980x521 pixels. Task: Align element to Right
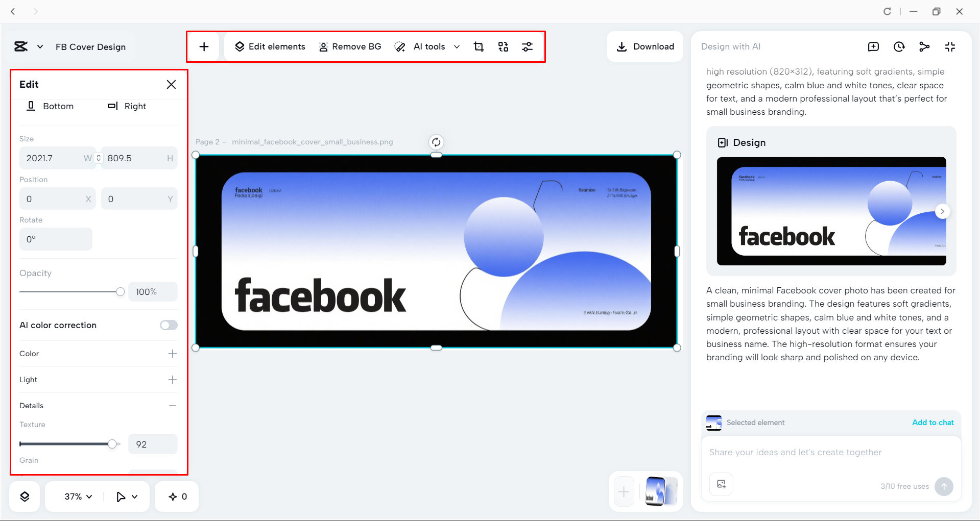tap(127, 106)
